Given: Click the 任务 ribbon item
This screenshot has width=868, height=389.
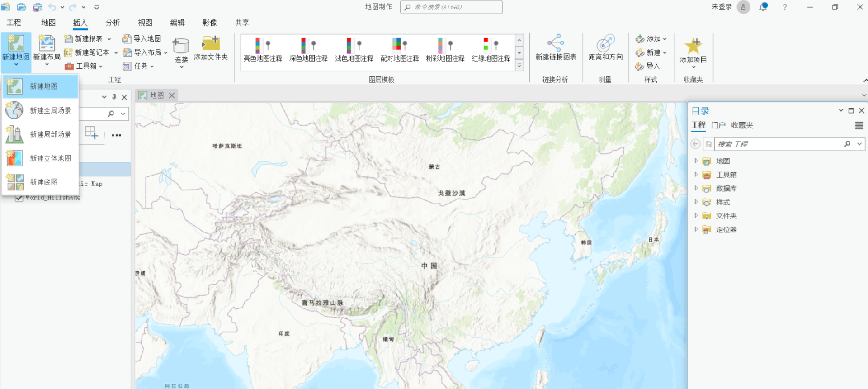Looking at the screenshot, I should pos(138,66).
